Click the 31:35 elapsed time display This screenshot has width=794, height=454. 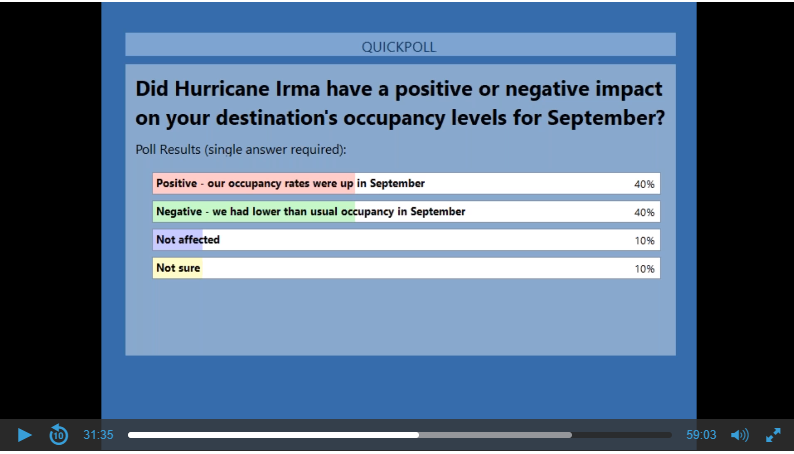pos(98,435)
